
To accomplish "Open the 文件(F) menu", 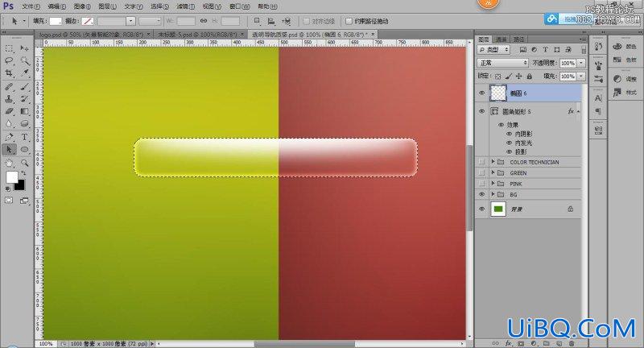I will (31, 6).
